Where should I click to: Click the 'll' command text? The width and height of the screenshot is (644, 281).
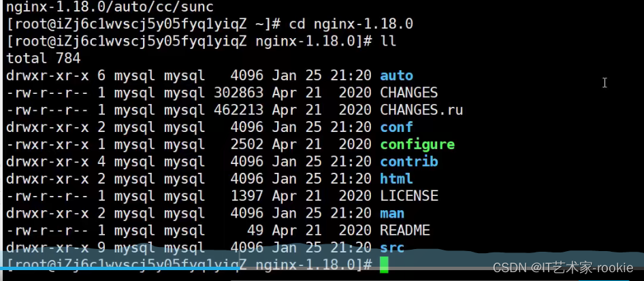pyautogui.click(x=388, y=41)
